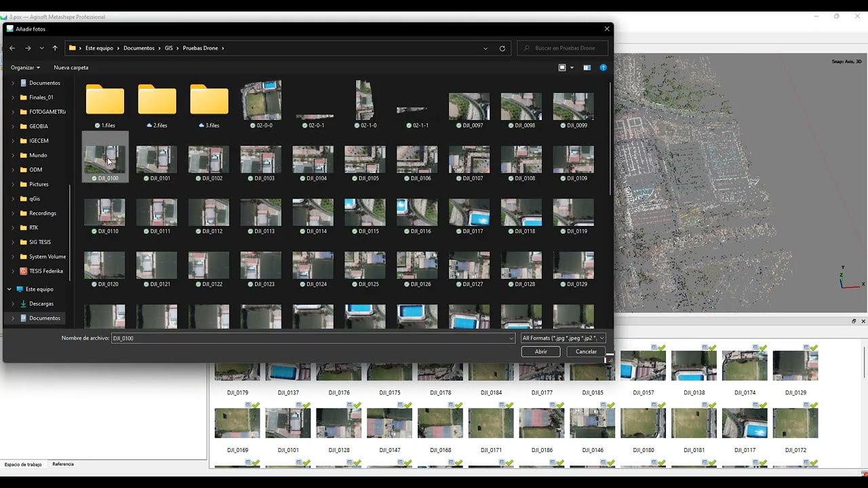The height and width of the screenshot is (488, 868).
Task: Switch to the Referencia tab
Action: pyautogui.click(x=63, y=464)
